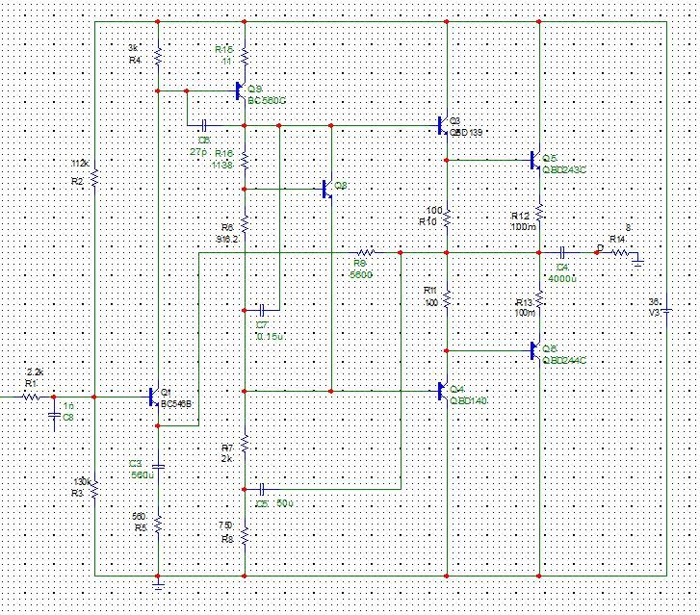The image size is (700, 615).
Task: Click the R16 1138 value label
Action: 221,165
